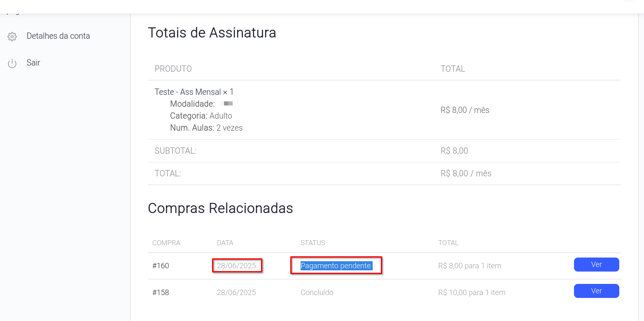This screenshot has height=321, width=644.
Task: Click date 28/06/2025 of order #158
Action: pos(236,293)
